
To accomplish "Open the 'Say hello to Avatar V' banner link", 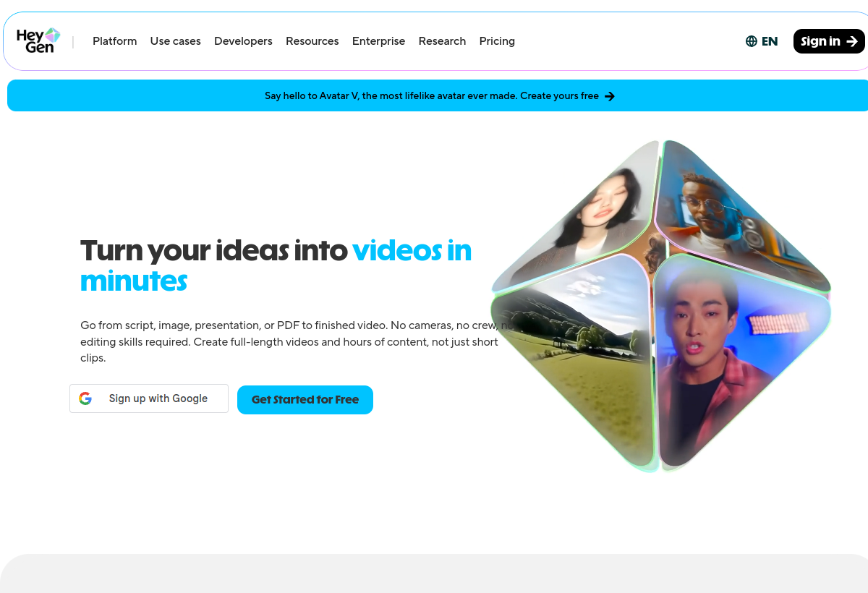I will 439,95.
